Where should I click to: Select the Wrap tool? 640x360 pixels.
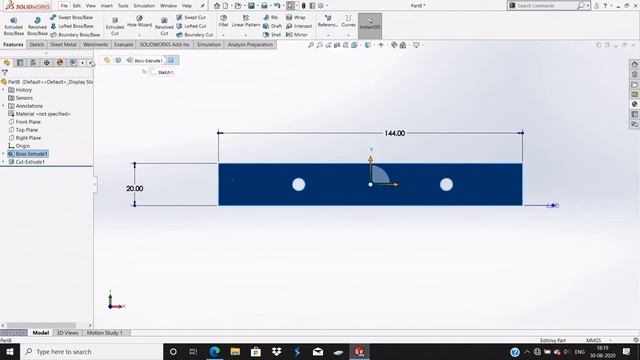[296, 18]
